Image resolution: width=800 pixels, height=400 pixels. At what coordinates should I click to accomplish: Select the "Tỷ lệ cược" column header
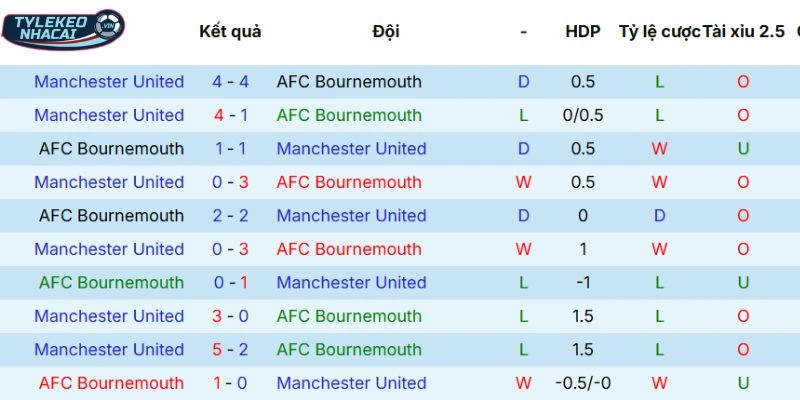point(659,31)
